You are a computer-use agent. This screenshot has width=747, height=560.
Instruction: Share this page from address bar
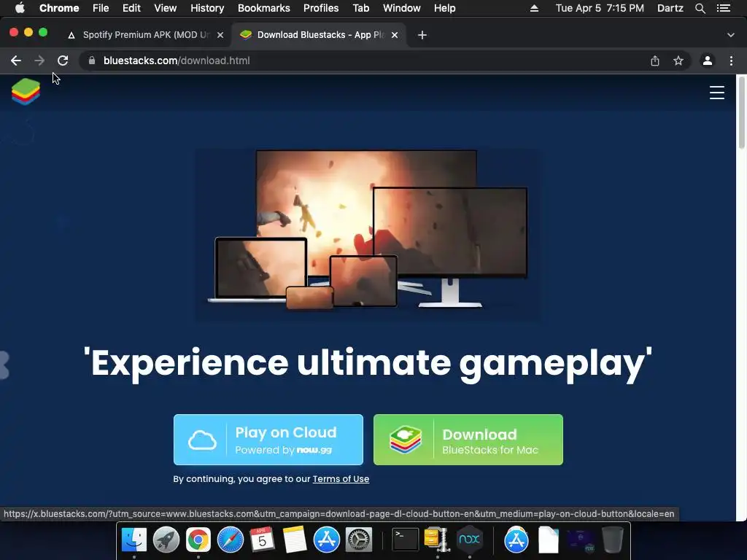pos(655,61)
